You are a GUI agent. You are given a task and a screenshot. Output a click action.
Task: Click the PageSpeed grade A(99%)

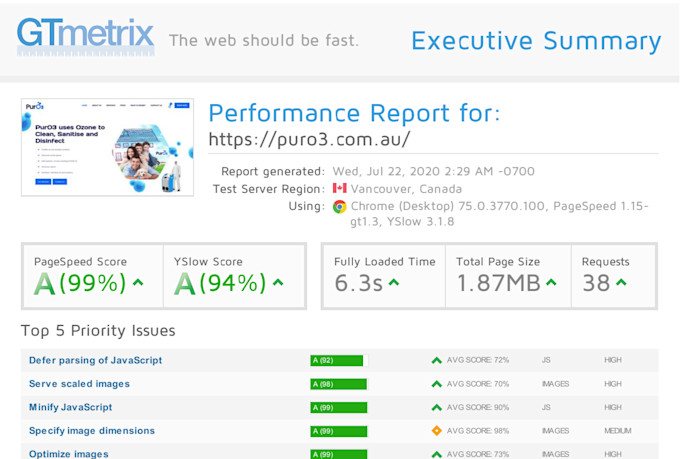point(80,283)
